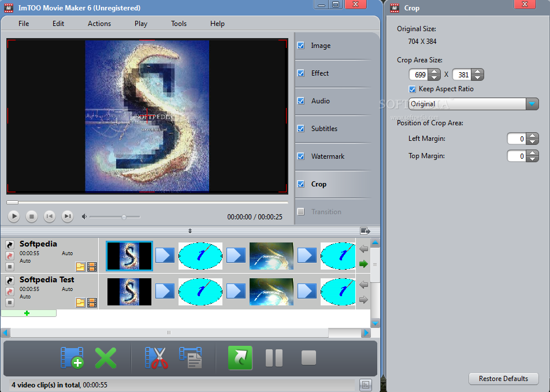Click black arrow icon of Softpedia track
The image size is (550, 392).
(10, 244)
